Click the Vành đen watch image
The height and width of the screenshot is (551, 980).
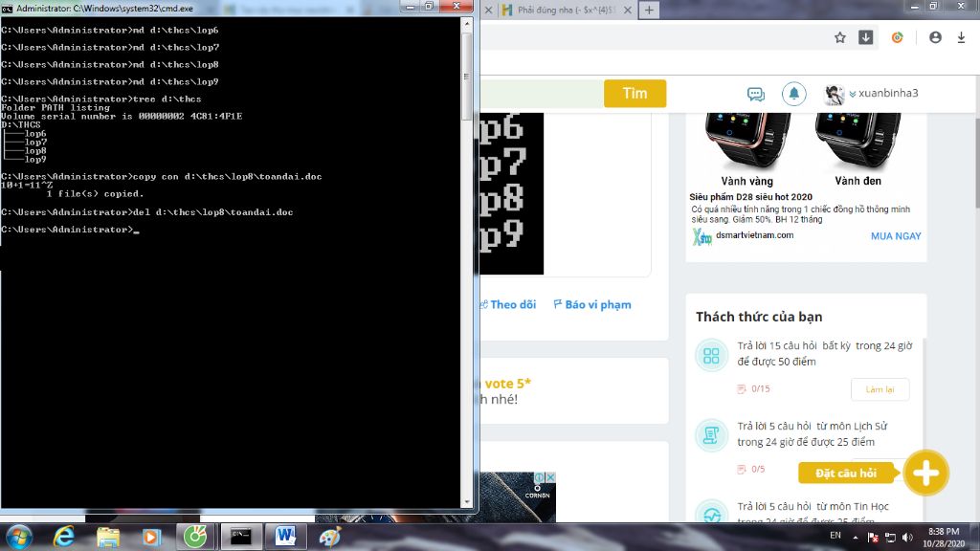[857, 141]
